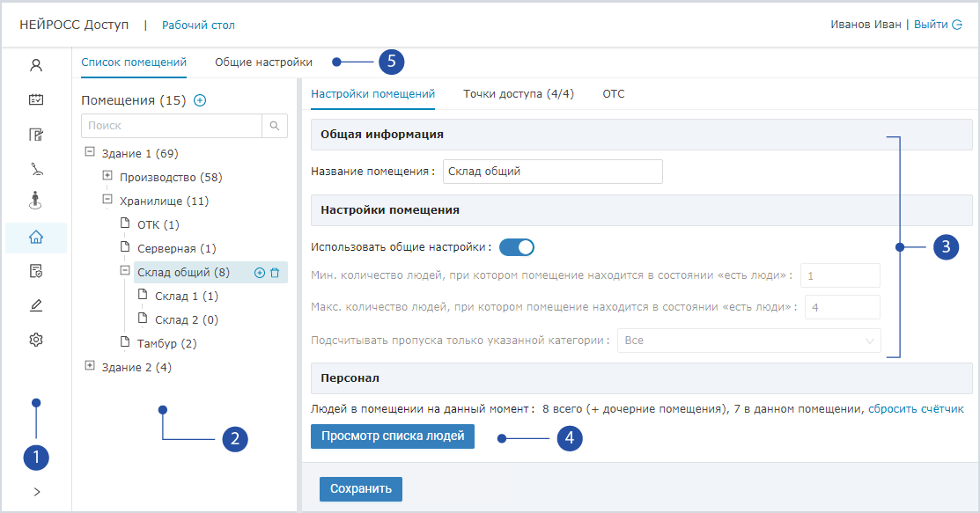Click the gear settings sidebar icon
The image size is (980, 513).
pos(36,340)
